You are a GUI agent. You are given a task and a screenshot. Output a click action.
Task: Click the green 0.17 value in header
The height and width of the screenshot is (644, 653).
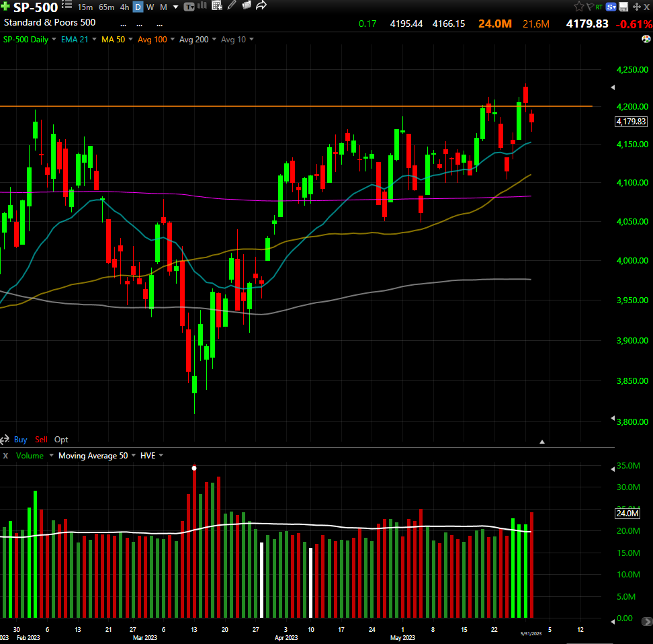click(x=367, y=24)
